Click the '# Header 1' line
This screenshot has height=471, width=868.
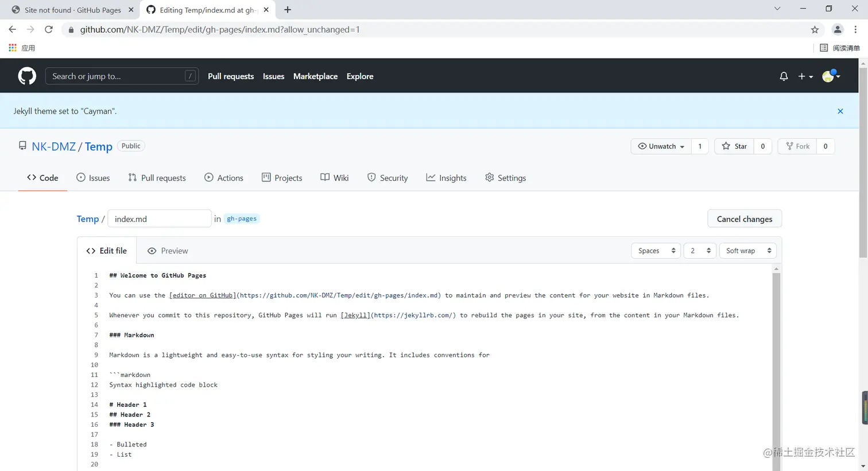(x=127, y=404)
